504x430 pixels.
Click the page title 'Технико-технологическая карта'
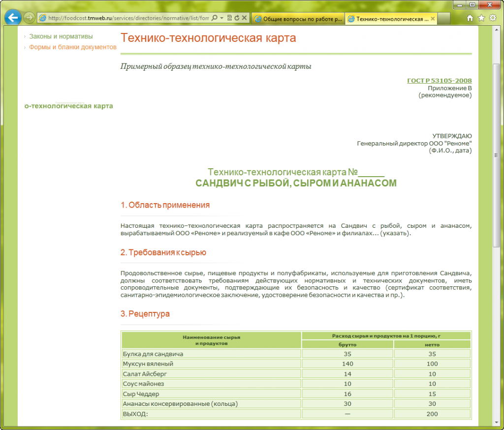pos(208,38)
